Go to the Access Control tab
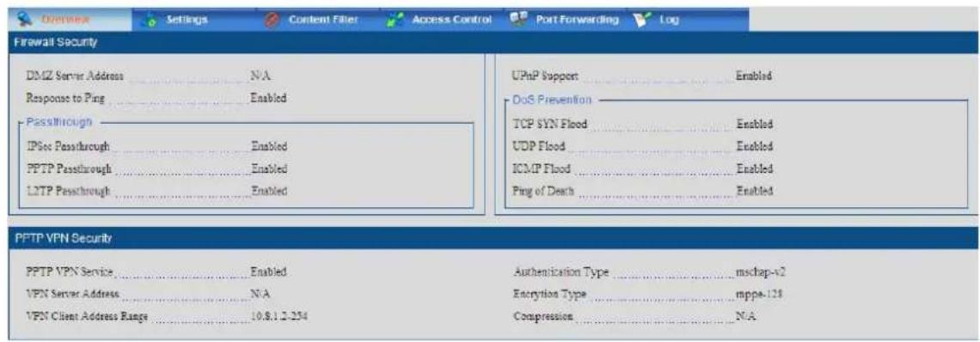The image size is (980, 342). [x=442, y=20]
